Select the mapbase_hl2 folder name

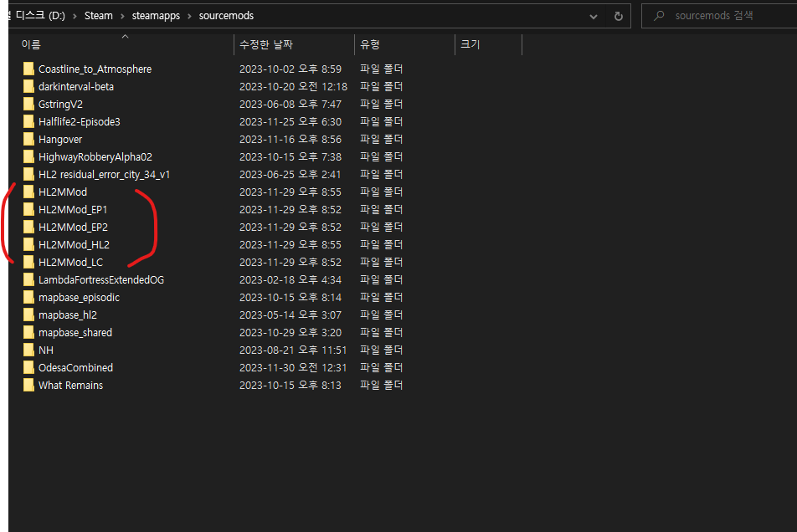point(68,315)
